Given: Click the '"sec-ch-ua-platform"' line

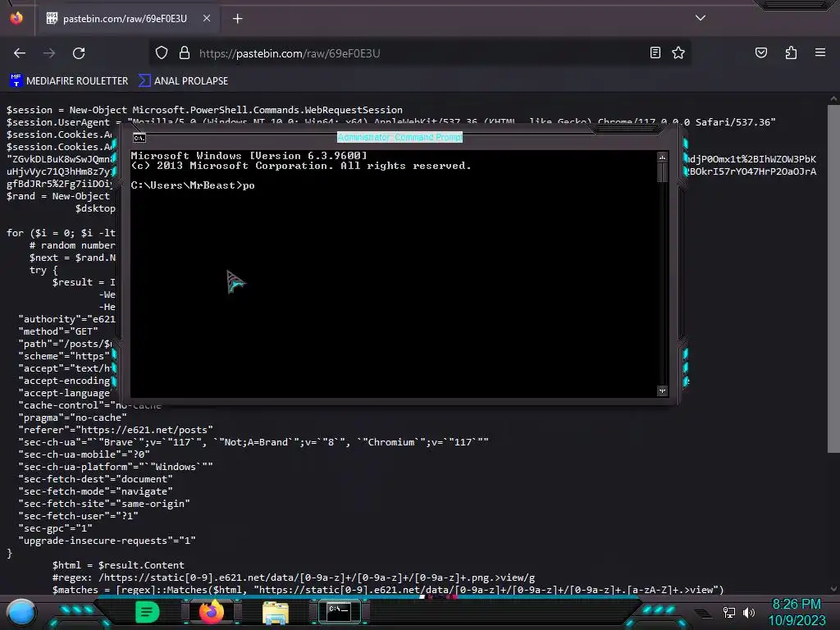Looking at the screenshot, I should pyautogui.click(x=115, y=467).
